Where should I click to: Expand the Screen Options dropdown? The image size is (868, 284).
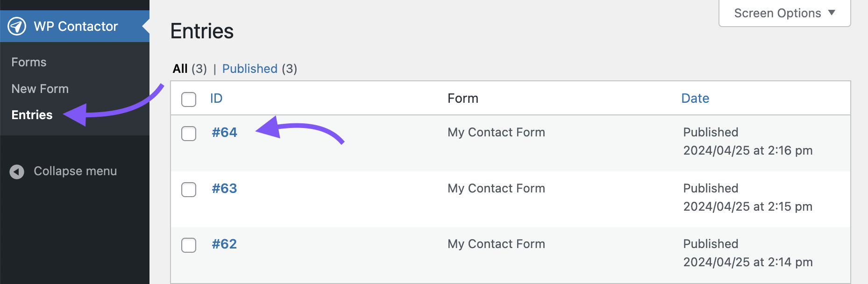pyautogui.click(x=784, y=13)
